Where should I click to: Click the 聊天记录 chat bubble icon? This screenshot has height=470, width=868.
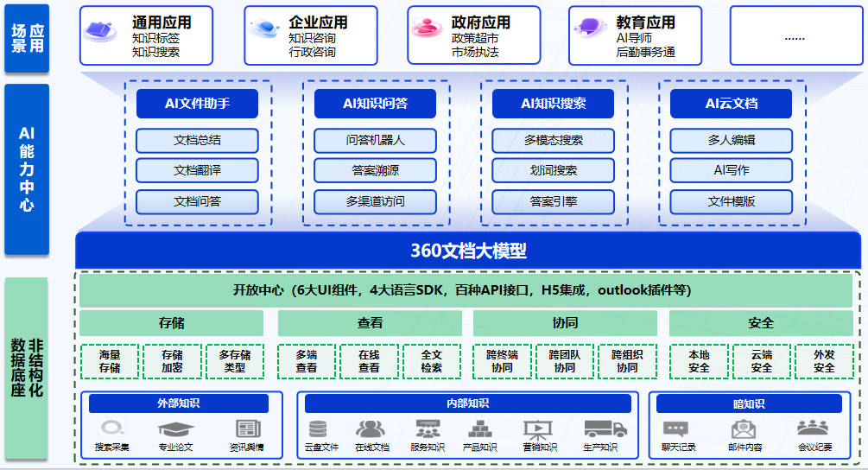point(675,429)
